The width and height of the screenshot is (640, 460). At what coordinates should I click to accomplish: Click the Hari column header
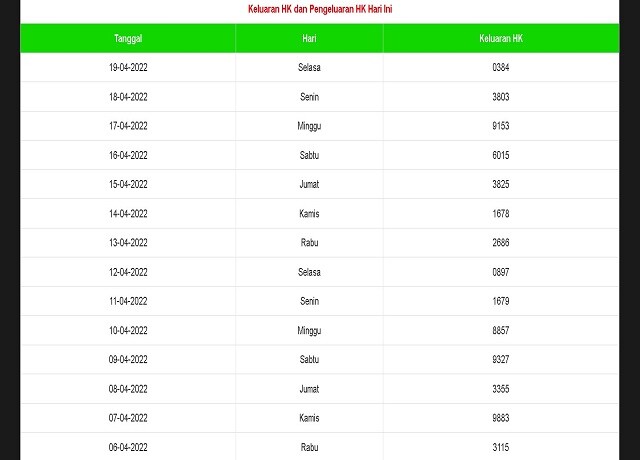[x=309, y=38]
